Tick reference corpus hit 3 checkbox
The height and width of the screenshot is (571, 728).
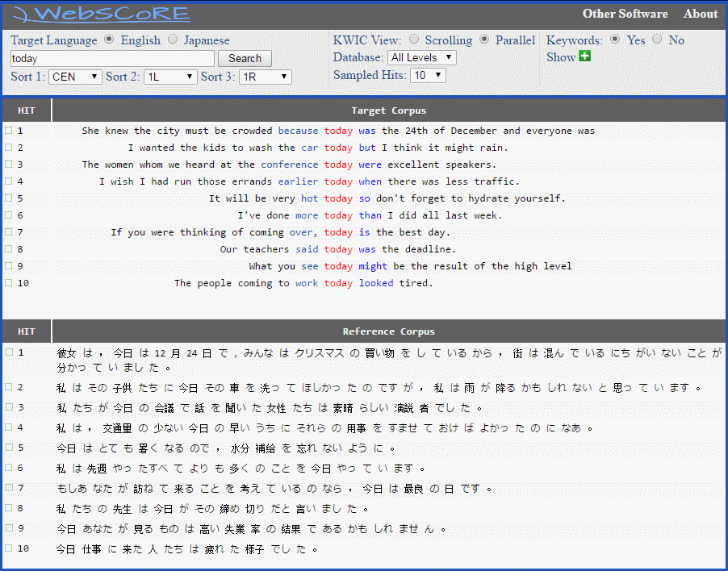(x=8, y=407)
